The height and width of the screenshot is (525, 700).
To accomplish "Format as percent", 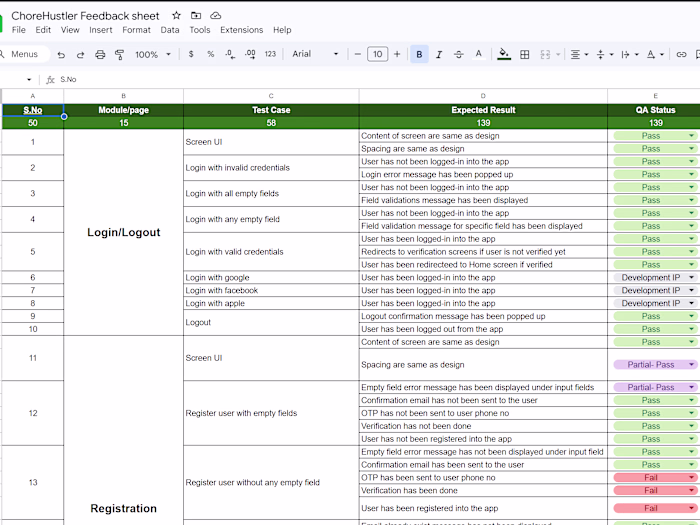I will pos(210,54).
